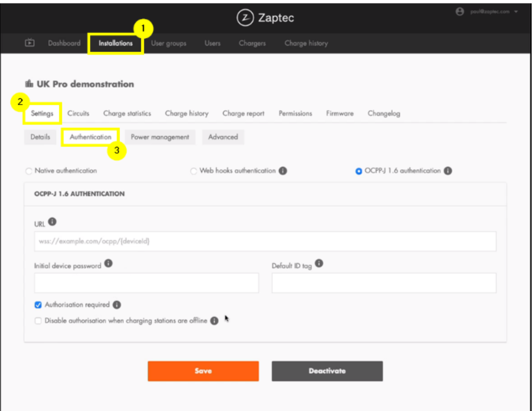Enable Disable authorisation when stations offline
This screenshot has height=411, width=532.
38,321
